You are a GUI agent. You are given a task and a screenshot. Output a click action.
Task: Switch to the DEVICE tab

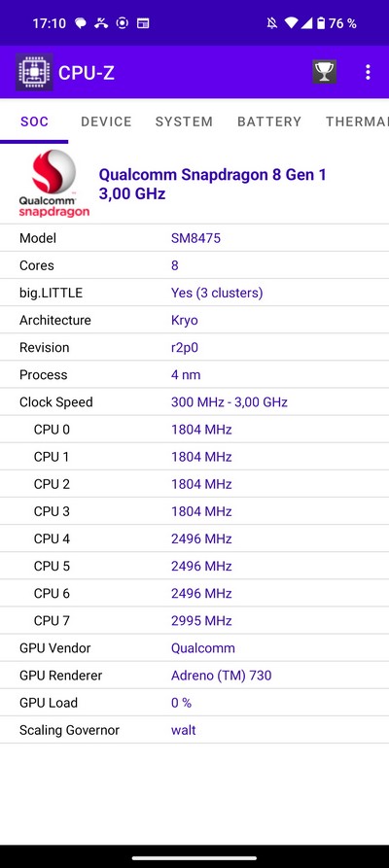106,122
